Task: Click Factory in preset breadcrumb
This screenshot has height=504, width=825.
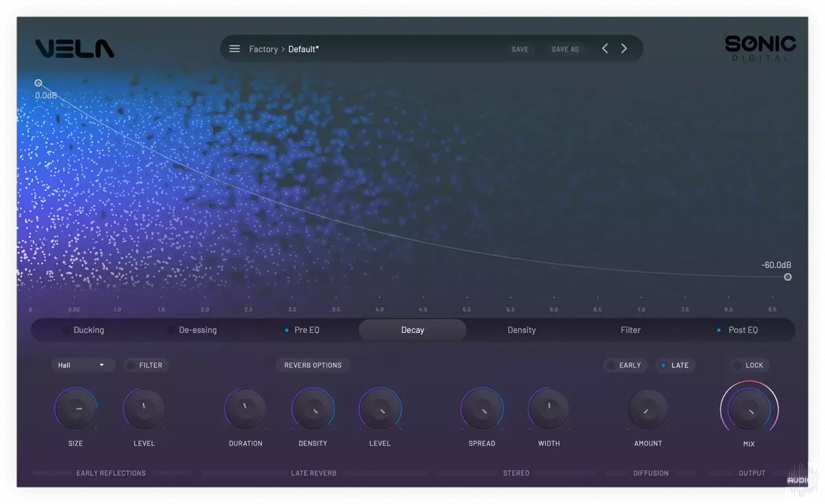Action: point(263,49)
